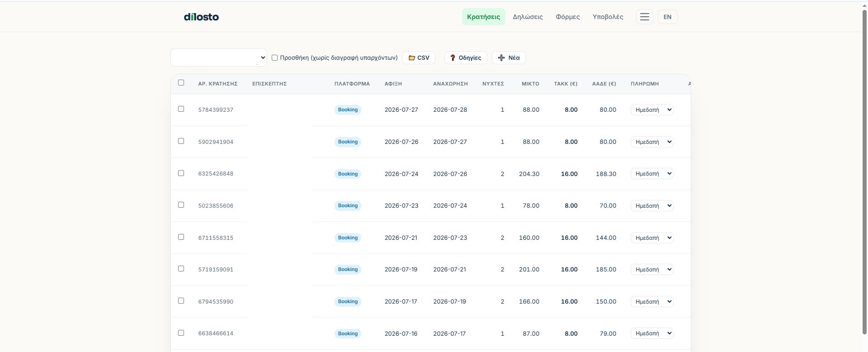Viewport: 868px width, 352px height.
Task: Click the dilosto logo
Action: (201, 17)
